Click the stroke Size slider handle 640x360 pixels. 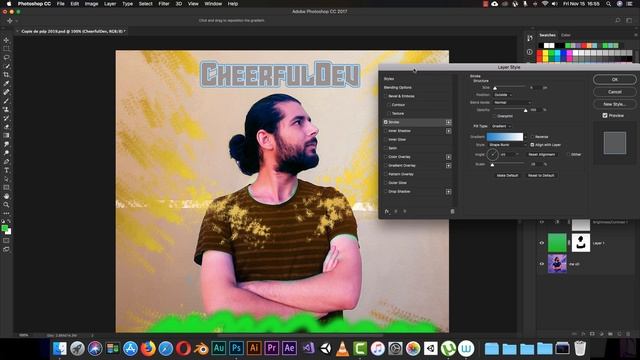coord(495,88)
